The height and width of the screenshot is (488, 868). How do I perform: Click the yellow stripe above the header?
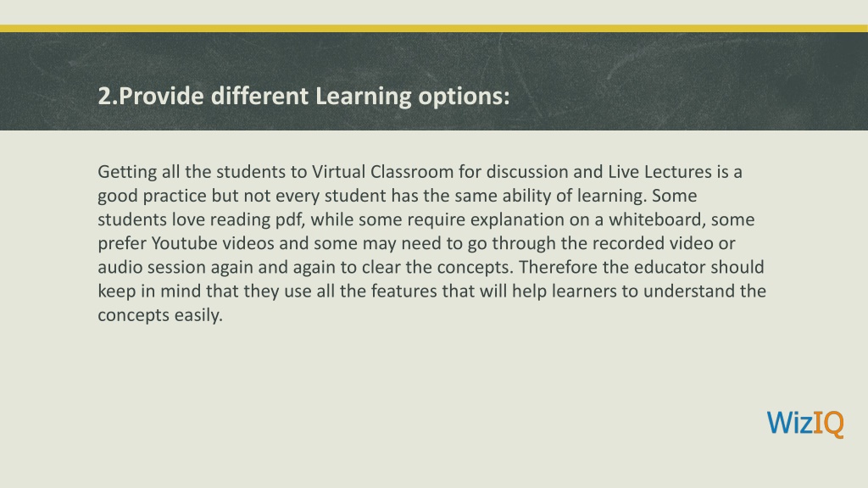434,28
